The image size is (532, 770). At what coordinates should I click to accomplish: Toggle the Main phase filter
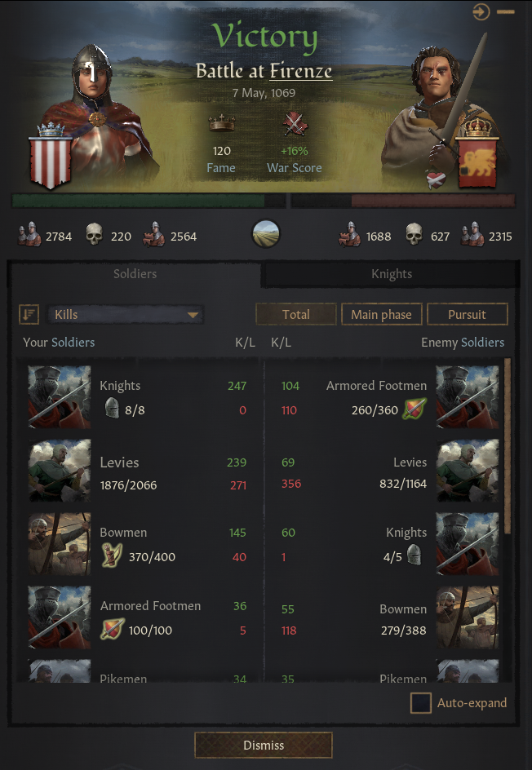coord(381,314)
